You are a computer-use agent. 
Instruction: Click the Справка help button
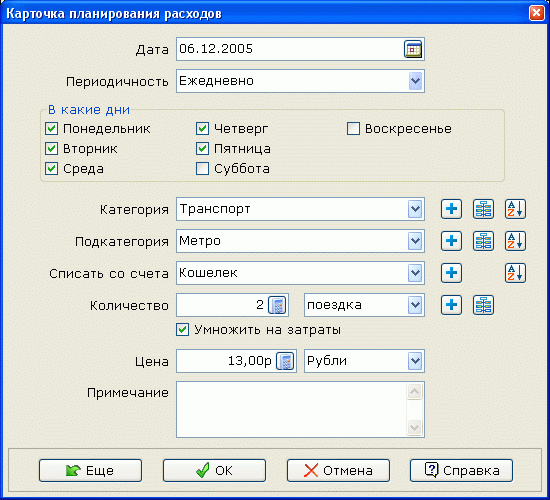(x=461, y=471)
